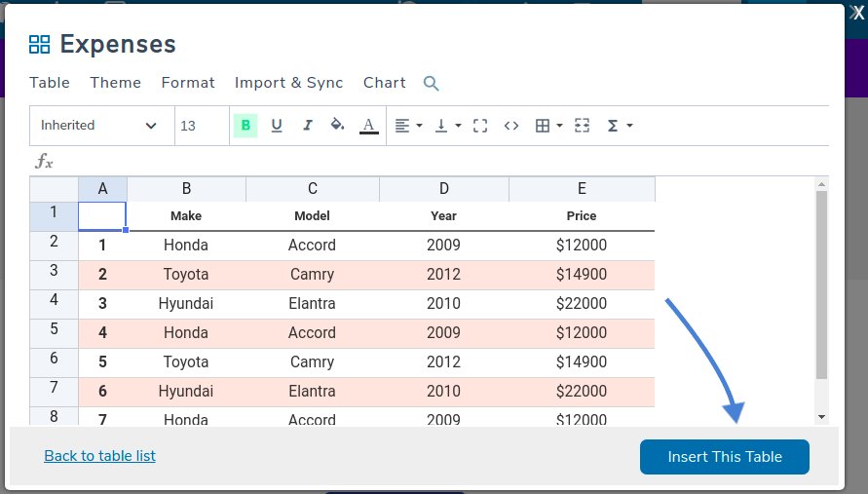This screenshot has height=494, width=868.
Task: Click the font size field
Action: coord(202,126)
